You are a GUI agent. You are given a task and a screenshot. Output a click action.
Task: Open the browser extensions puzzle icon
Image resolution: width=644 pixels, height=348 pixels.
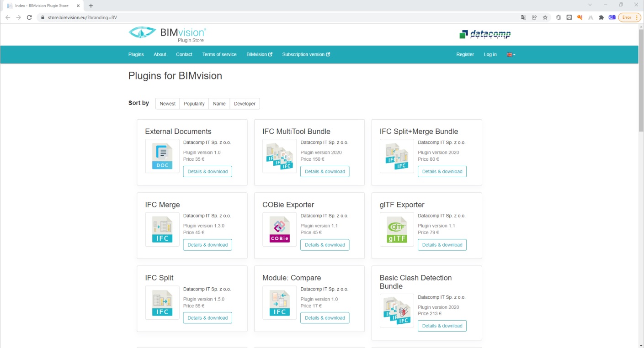(601, 17)
